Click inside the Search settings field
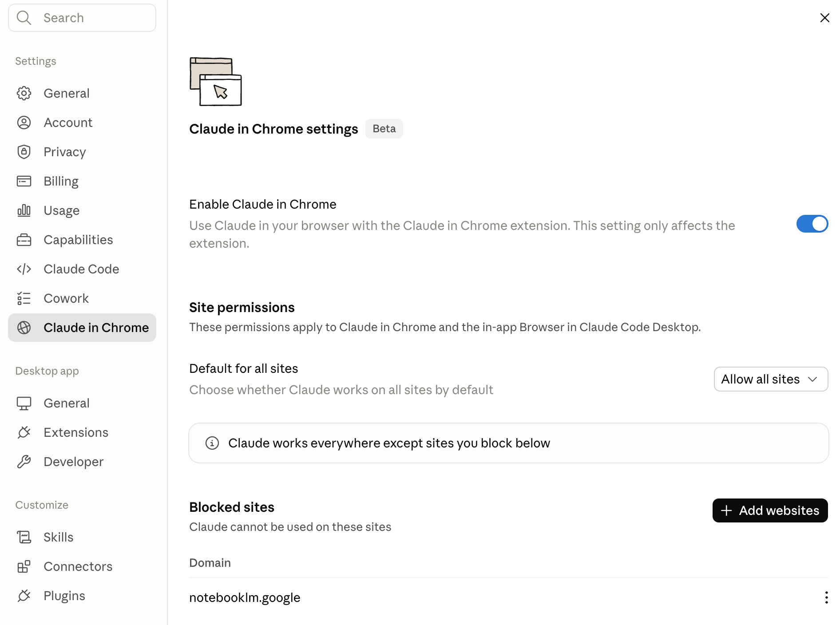Image resolution: width=840 pixels, height=625 pixels. 82,18
